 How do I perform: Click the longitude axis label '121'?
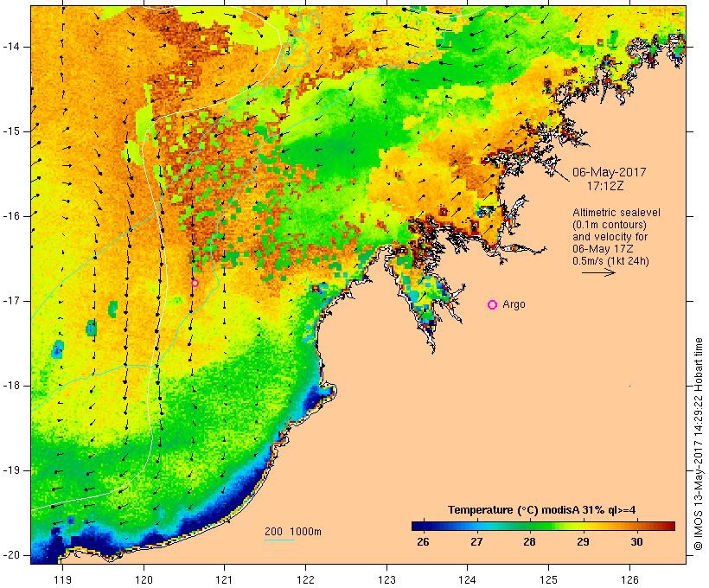(224, 579)
